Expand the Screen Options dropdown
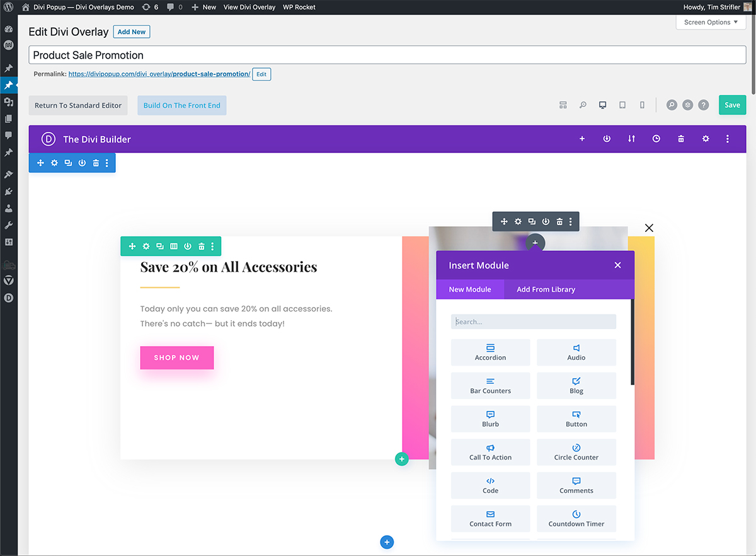The image size is (756, 556). click(711, 22)
